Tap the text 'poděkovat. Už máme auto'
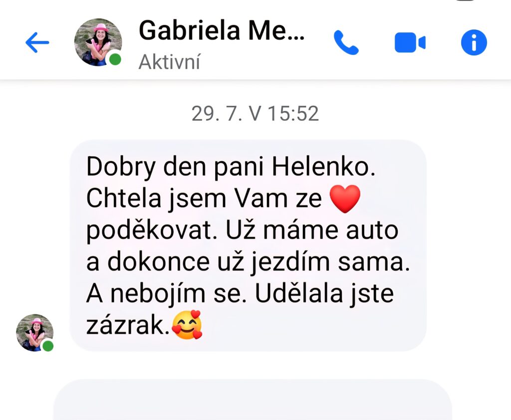Image resolution: width=511 pixels, height=420 pixels. [x=242, y=230]
